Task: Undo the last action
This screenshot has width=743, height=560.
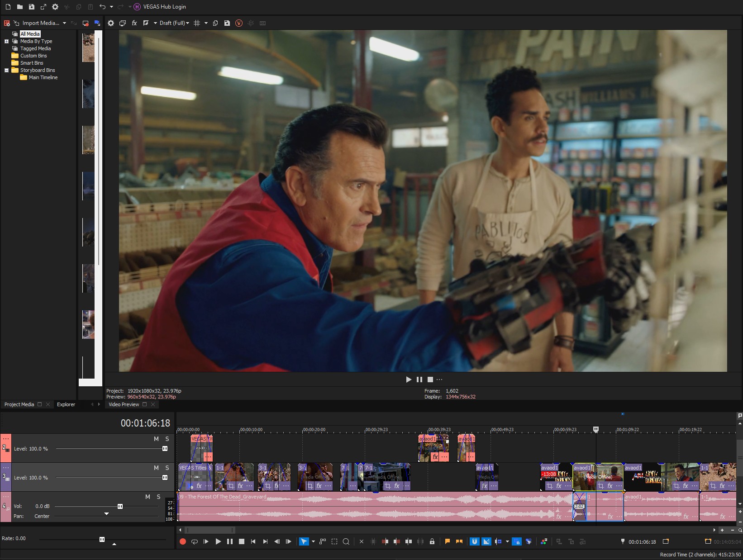Action: pyautogui.click(x=103, y=7)
